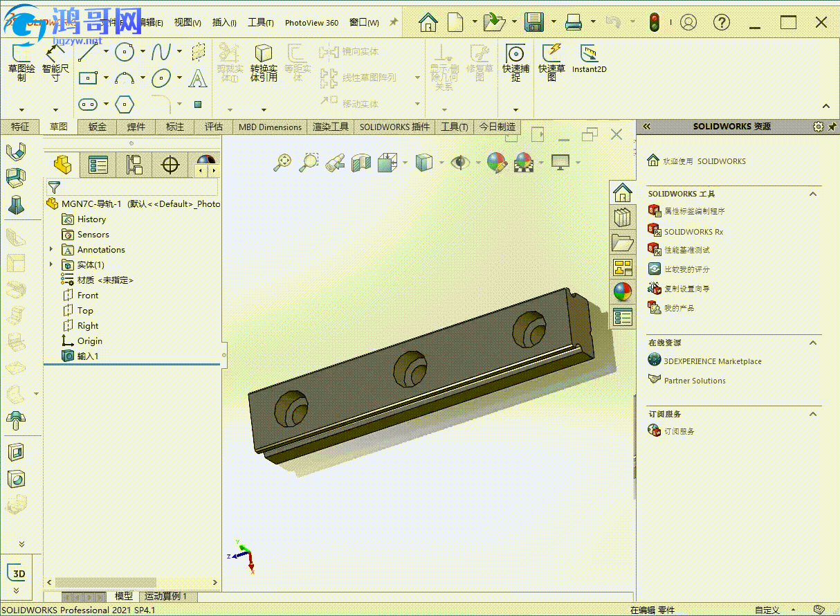Select the Corner Rectangle tool
This screenshot has height=616, width=840.
point(87,78)
